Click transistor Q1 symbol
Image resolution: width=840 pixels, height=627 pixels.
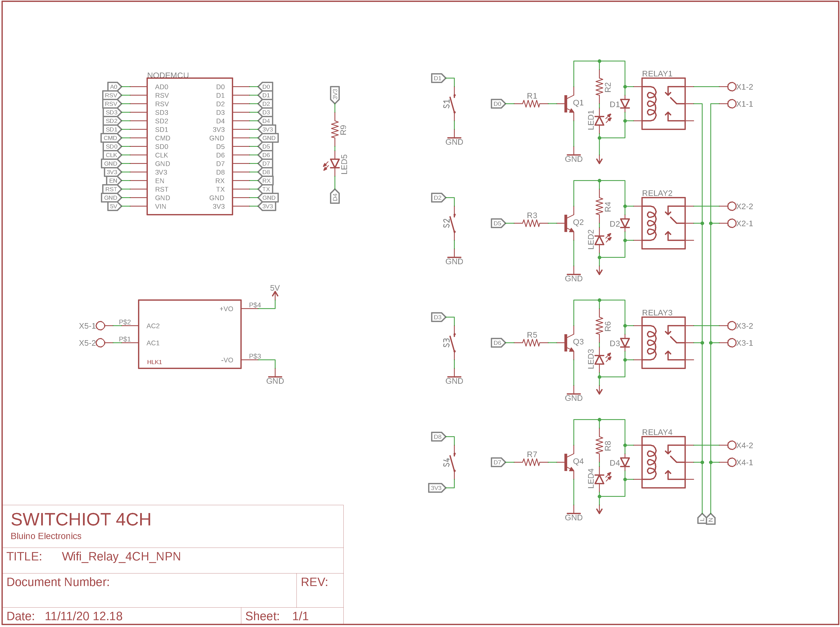click(x=569, y=104)
